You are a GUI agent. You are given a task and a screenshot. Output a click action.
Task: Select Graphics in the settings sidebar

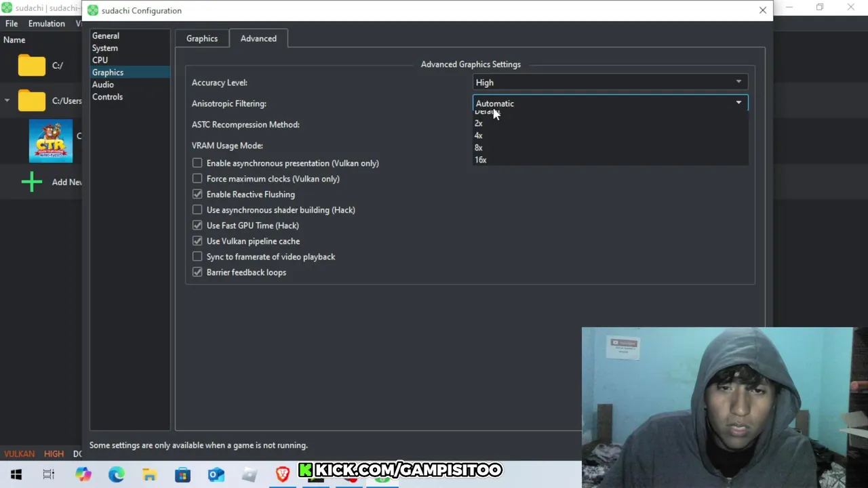pos(130,73)
